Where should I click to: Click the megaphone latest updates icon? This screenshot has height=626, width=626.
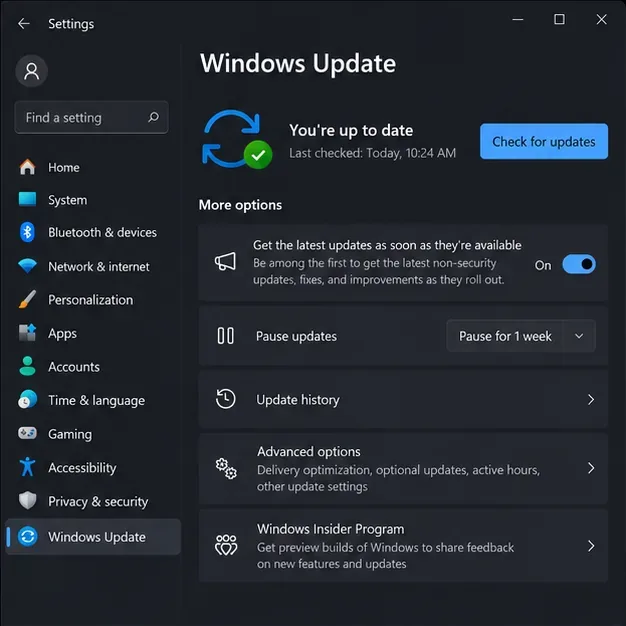pyautogui.click(x=226, y=262)
